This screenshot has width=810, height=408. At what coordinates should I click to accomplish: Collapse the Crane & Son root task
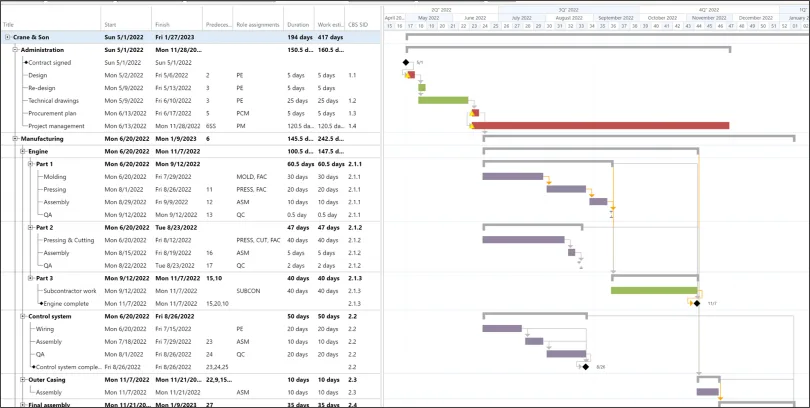click(x=8, y=37)
